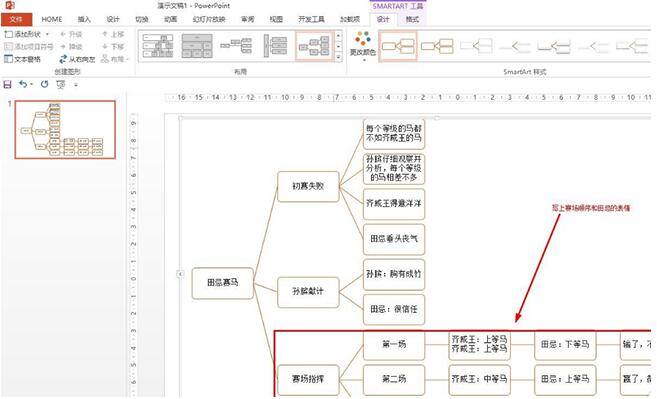Open 更改颜色 Change Colors menu
Viewport: 657px width, 399px height.
[x=363, y=46]
